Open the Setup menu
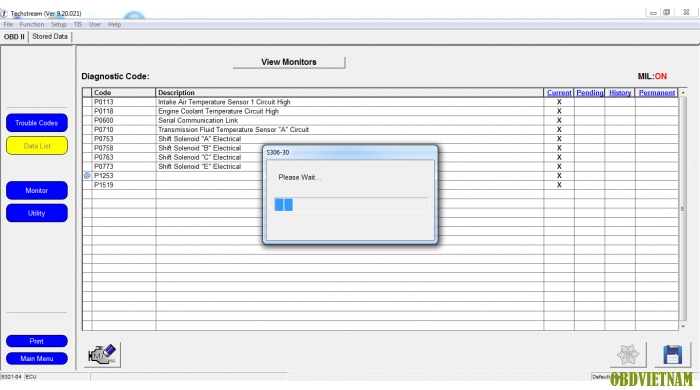Screen dimensions: 700x390 pyautogui.click(x=58, y=25)
